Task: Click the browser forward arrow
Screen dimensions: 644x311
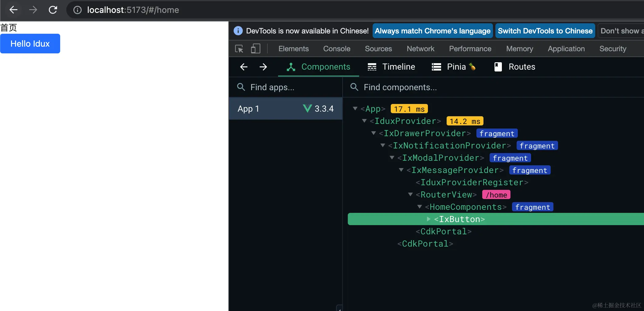Action: 33,10
